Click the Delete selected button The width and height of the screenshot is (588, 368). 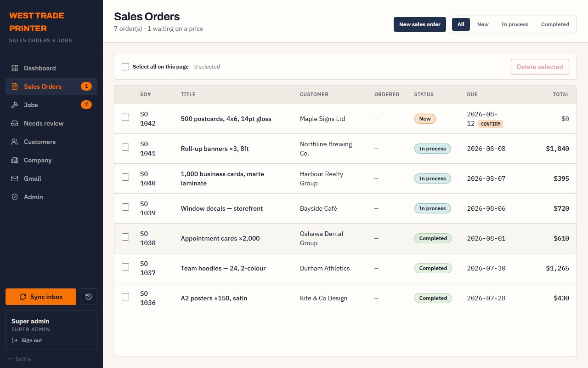[540, 67]
